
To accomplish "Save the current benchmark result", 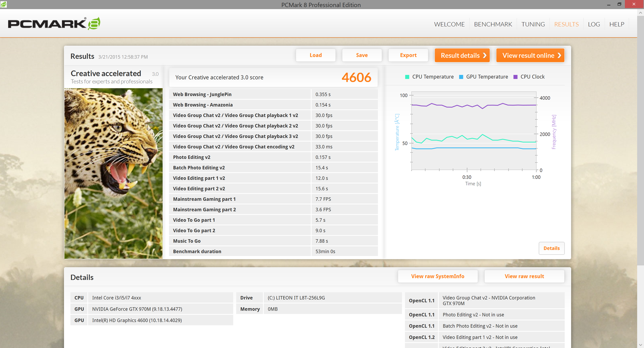I will 362,55.
